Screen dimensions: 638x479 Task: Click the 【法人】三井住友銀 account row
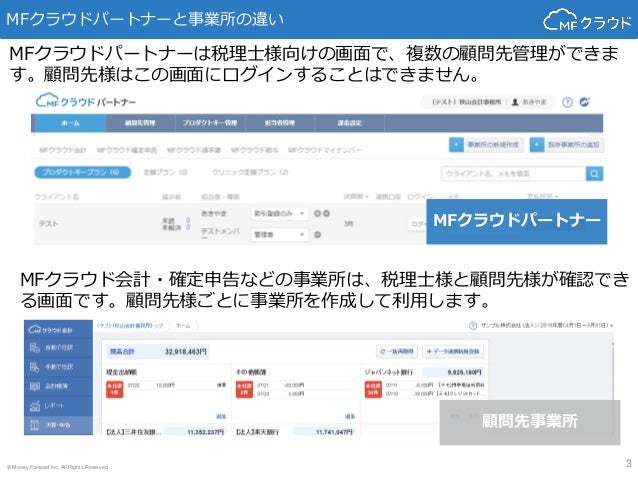pyautogui.click(x=165, y=431)
